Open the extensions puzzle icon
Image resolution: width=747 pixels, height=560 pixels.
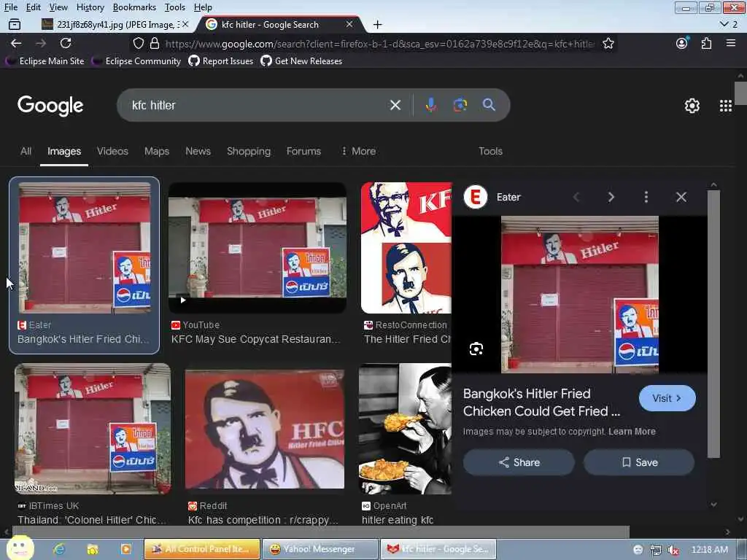pyautogui.click(x=706, y=43)
